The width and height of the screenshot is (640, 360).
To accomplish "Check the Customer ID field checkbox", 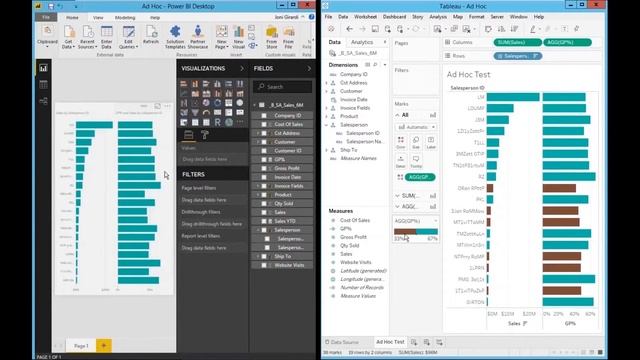I will click(264, 151).
